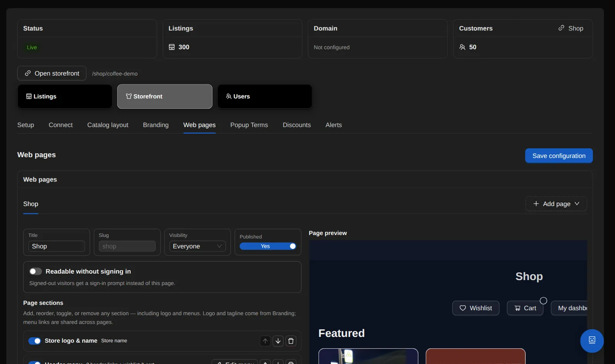The image size is (615, 364).
Task: Click the Title field containing Shop
Action: pos(57,246)
